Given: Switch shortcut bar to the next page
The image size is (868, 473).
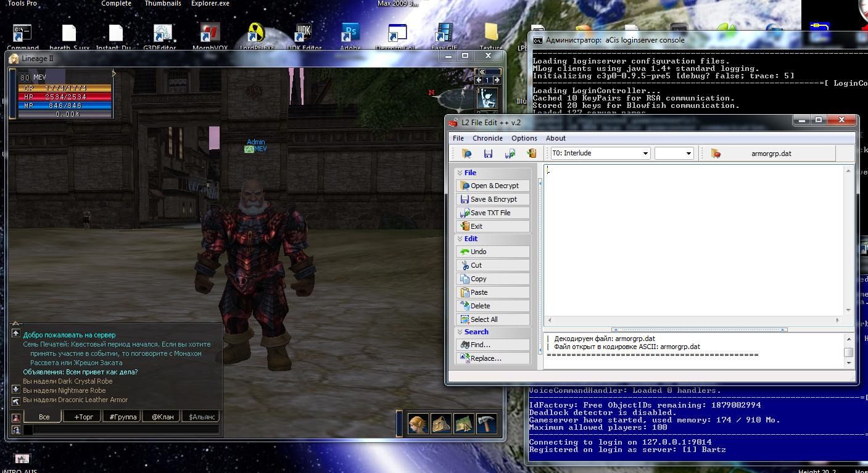Looking at the screenshot, I should tap(497, 80).
